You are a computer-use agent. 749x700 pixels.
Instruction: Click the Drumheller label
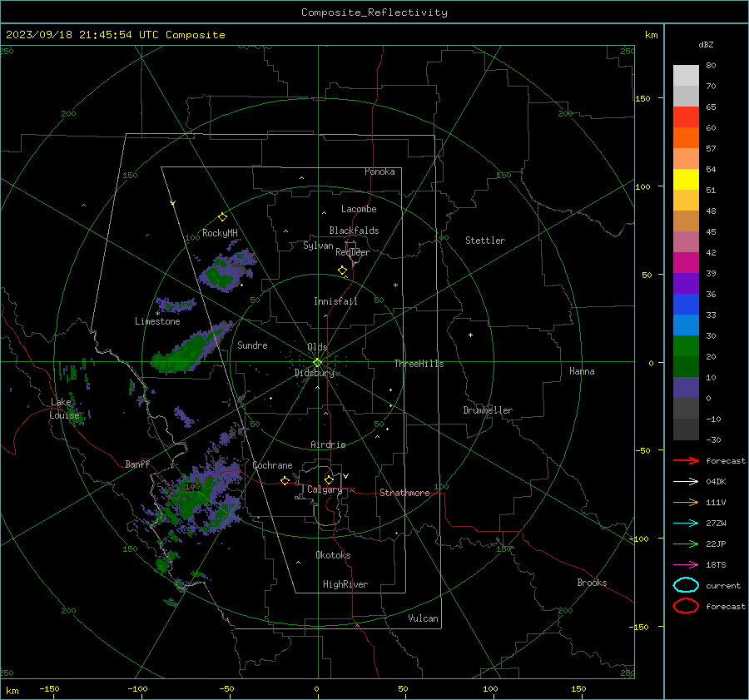(488, 410)
